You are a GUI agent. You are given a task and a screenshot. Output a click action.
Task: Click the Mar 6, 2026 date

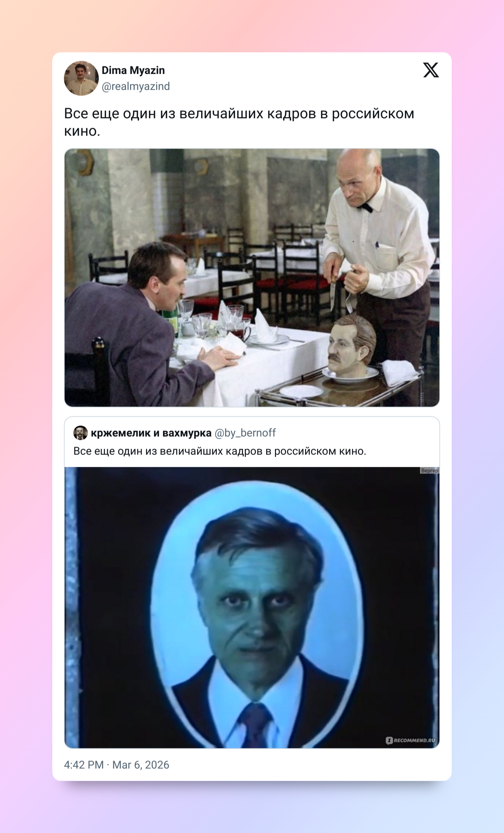[x=141, y=765]
